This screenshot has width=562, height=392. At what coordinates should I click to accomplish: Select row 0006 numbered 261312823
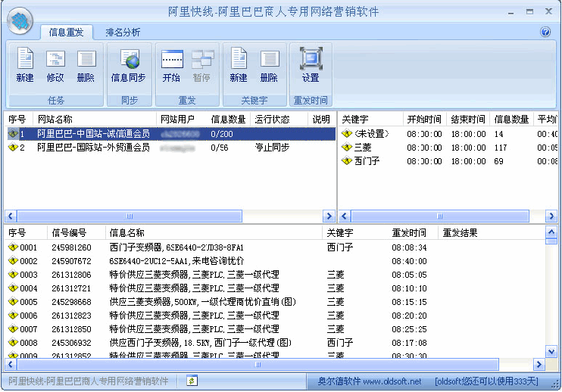tap(275, 315)
